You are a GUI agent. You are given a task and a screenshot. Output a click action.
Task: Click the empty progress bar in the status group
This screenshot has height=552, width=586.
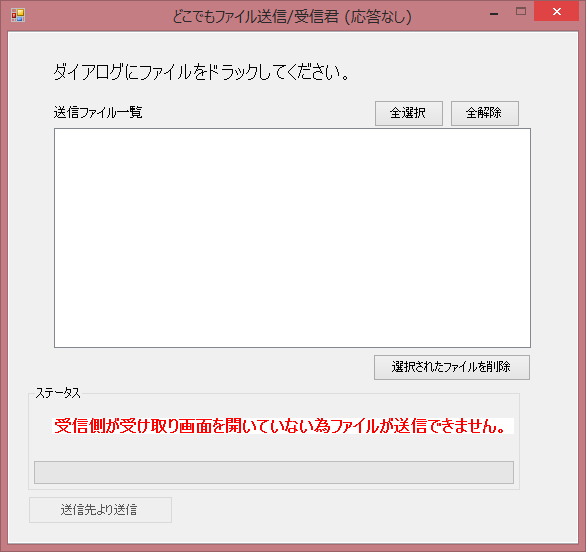(x=274, y=472)
